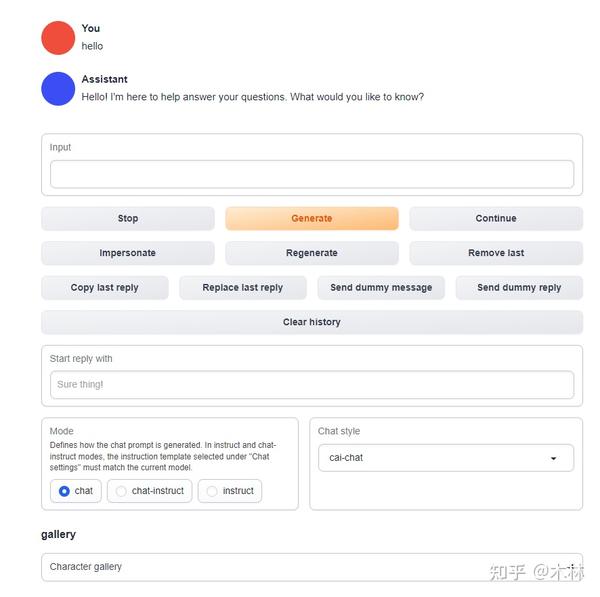Open the Chat style cai-chat dropdown
Viewport: 600px width, 597px height.
pos(446,458)
